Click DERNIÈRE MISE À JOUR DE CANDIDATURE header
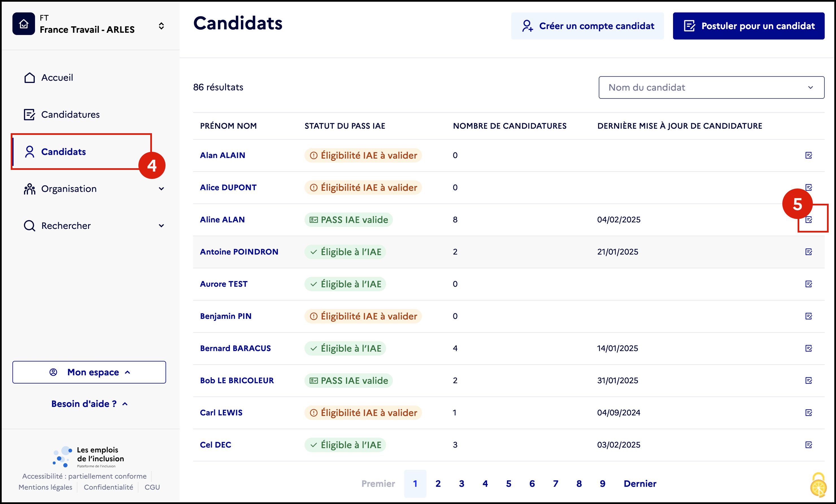Screen dimensions: 836x504 680,126
